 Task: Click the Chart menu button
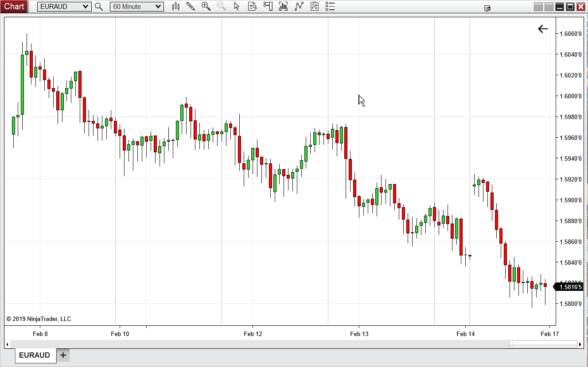(x=14, y=6)
